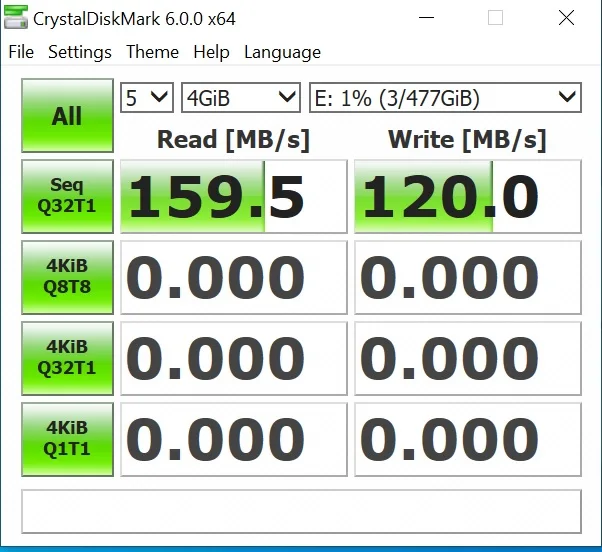Click the 4KiB Q8T8 write result
The image size is (602, 552).
[x=468, y=278]
